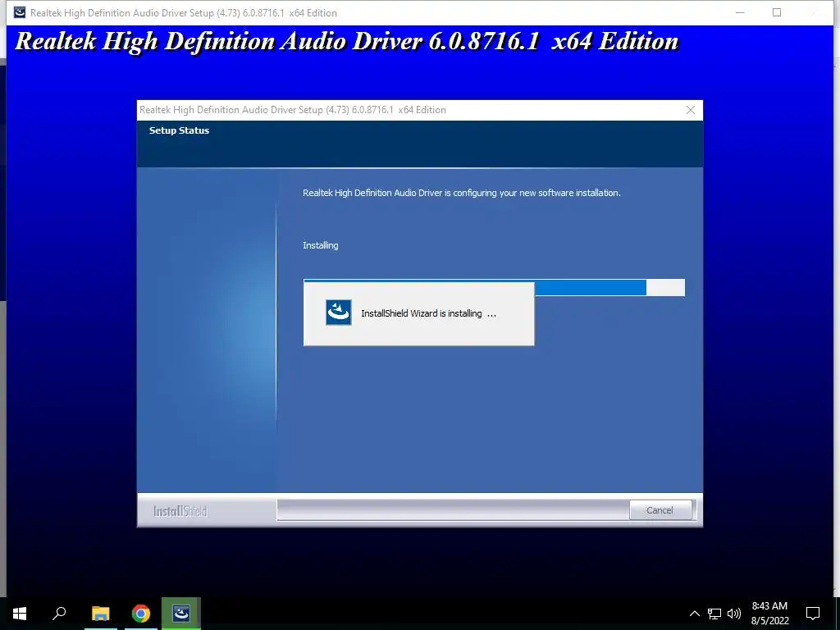
Task: Click the 'Setup Status' heading
Action: pos(179,130)
